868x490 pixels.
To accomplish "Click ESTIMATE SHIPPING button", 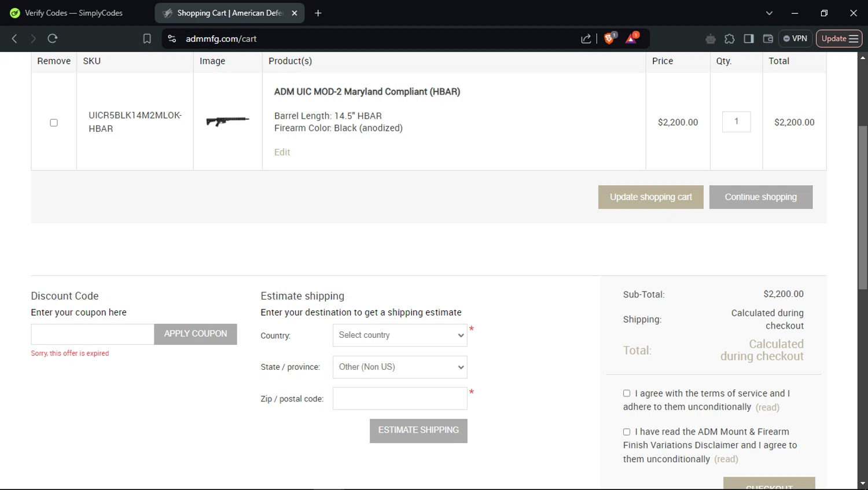I will (x=418, y=430).
